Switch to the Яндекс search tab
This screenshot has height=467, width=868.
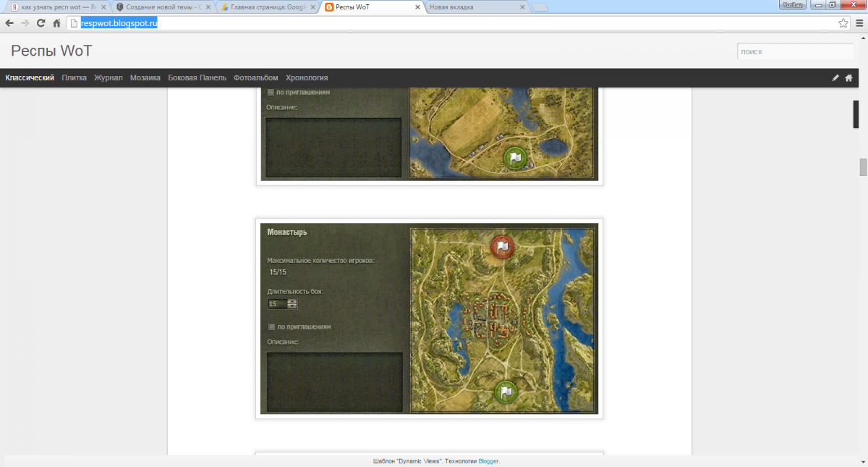click(x=56, y=7)
